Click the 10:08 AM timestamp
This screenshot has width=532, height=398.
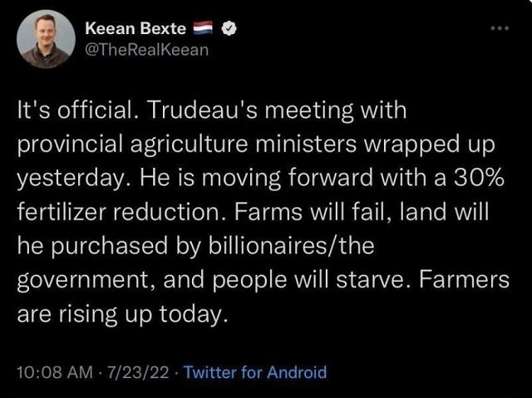click(x=55, y=372)
